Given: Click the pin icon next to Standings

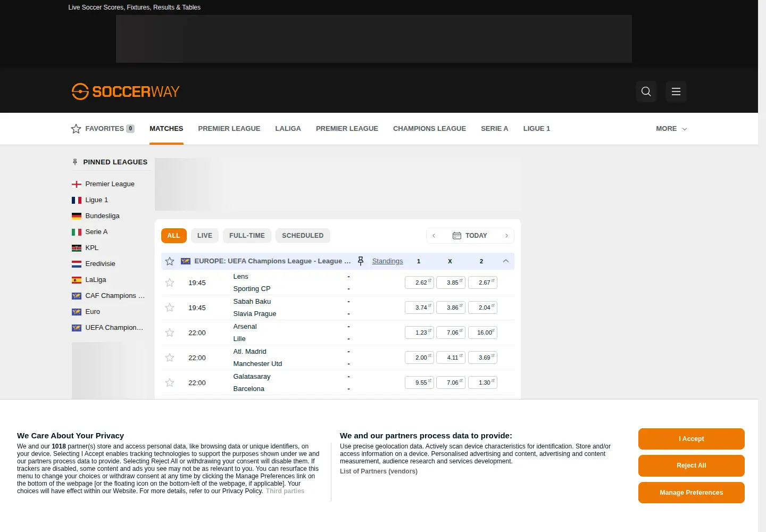Looking at the screenshot, I should [361, 261].
